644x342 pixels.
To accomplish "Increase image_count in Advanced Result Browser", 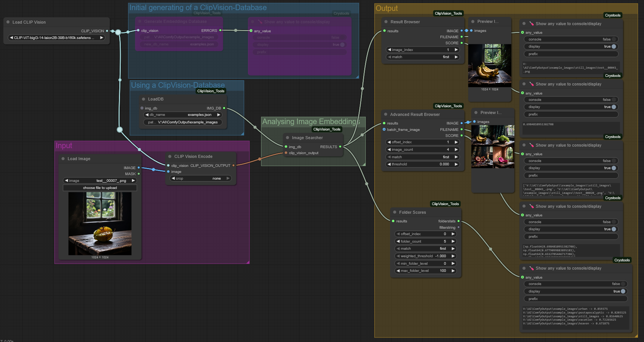I will pyautogui.click(x=456, y=149).
